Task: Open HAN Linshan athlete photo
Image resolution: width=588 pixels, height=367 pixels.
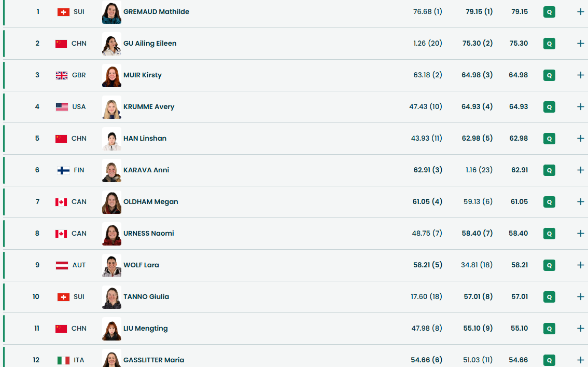Action: pos(111,139)
